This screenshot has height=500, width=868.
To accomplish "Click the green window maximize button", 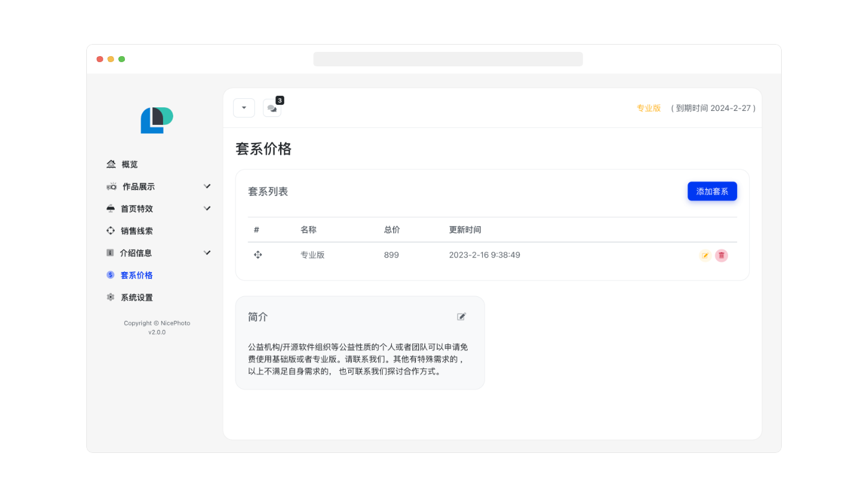I will (x=121, y=59).
